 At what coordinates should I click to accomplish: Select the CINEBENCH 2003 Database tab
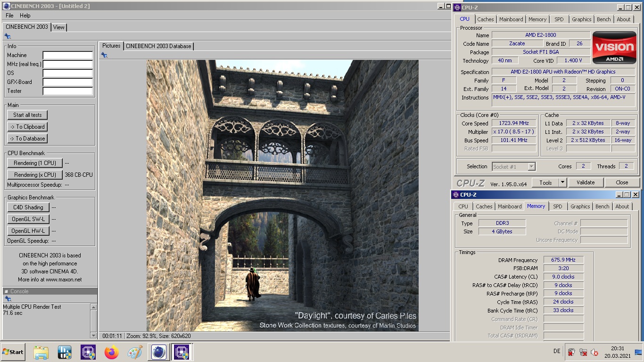click(x=158, y=46)
